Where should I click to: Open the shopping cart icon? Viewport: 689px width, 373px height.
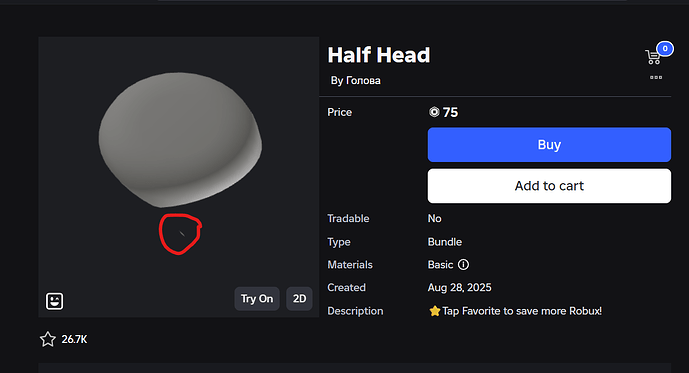(x=653, y=57)
